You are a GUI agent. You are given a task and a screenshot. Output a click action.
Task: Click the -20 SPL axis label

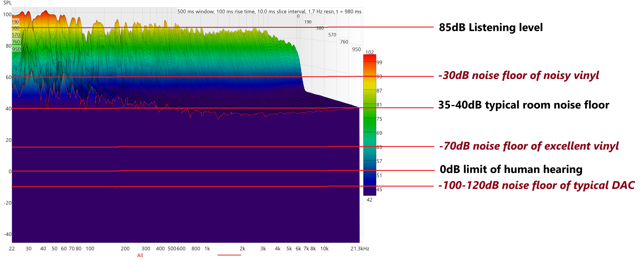coord(7,203)
